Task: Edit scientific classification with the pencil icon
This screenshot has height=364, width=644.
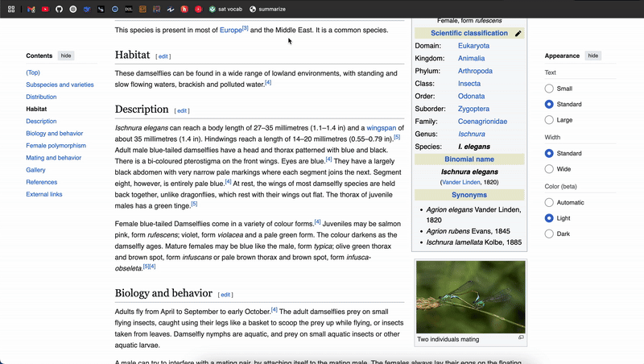Action: coord(518,33)
